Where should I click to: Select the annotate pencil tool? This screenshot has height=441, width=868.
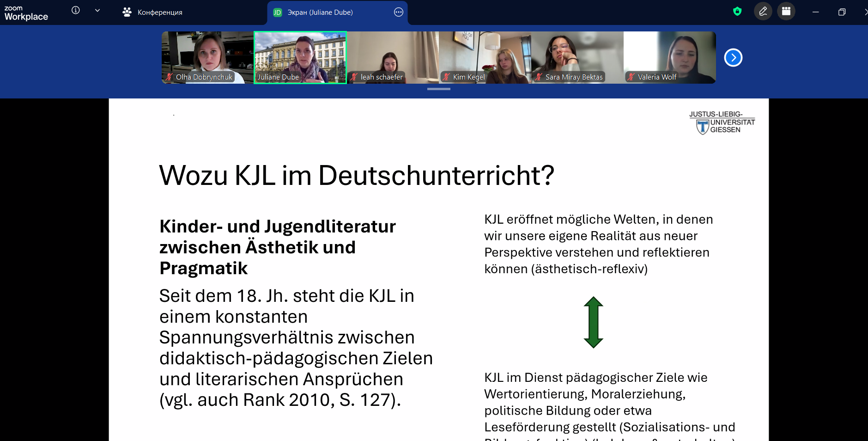pyautogui.click(x=763, y=12)
